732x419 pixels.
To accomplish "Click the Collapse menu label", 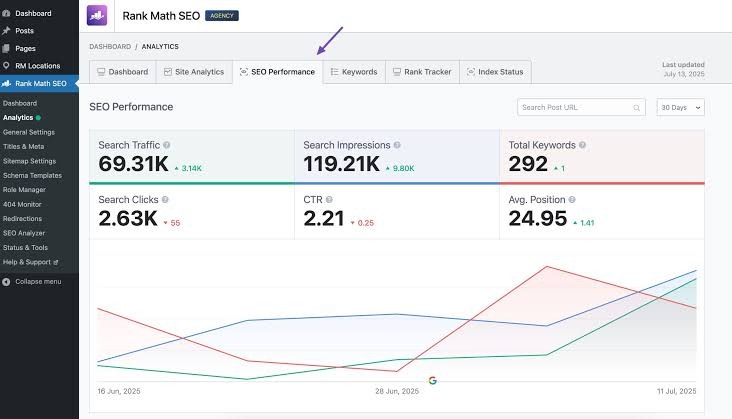I will (38, 282).
